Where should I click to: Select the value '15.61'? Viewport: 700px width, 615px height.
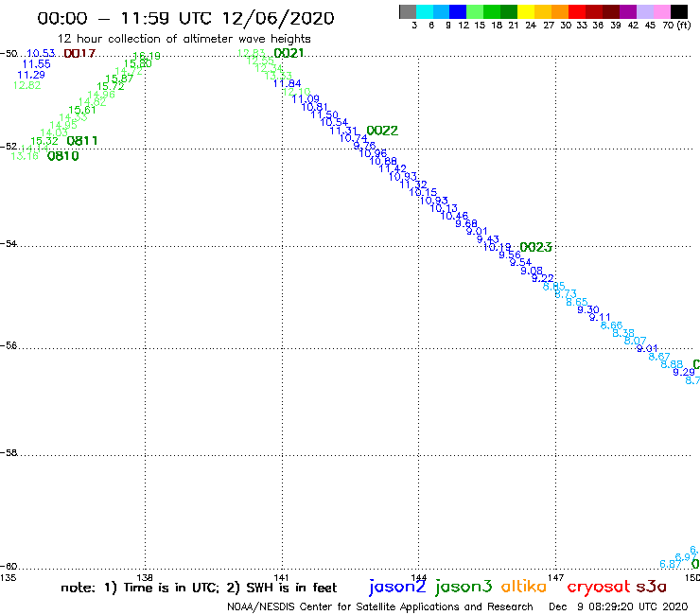[82, 110]
